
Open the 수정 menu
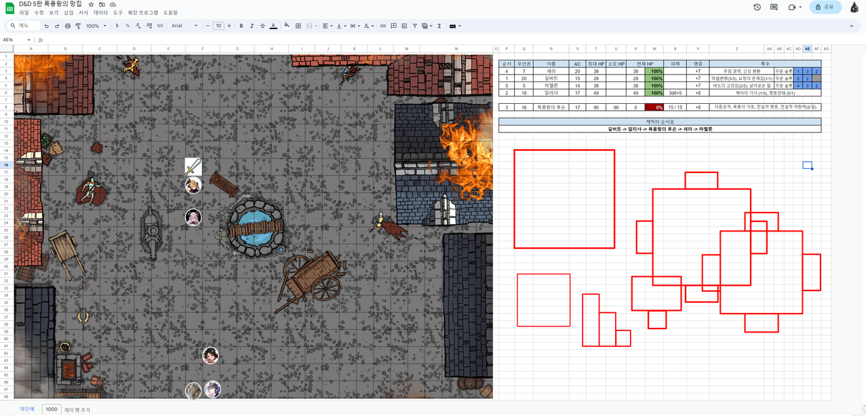tap(39, 13)
